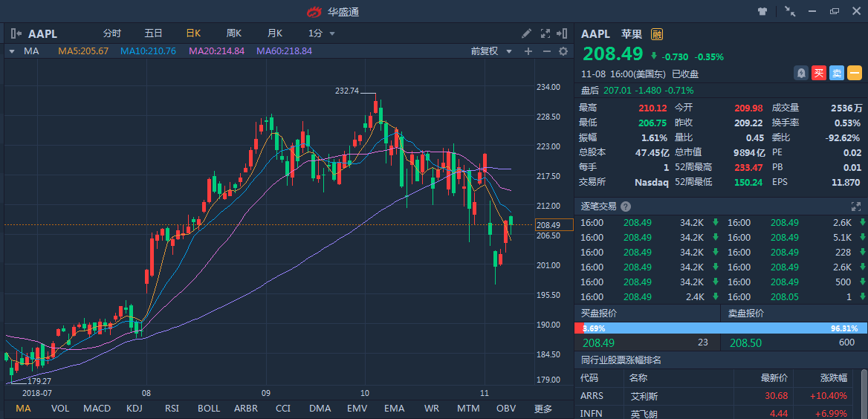Zoom out chart with minus icon
The width and height of the screenshot is (868, 419).
tap(546, 51)
